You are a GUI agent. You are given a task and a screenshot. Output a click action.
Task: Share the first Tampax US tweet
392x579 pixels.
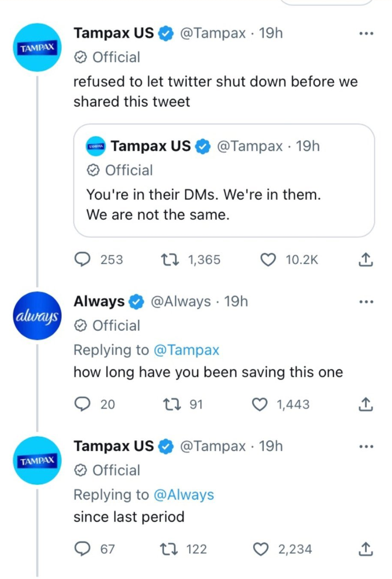365,259
